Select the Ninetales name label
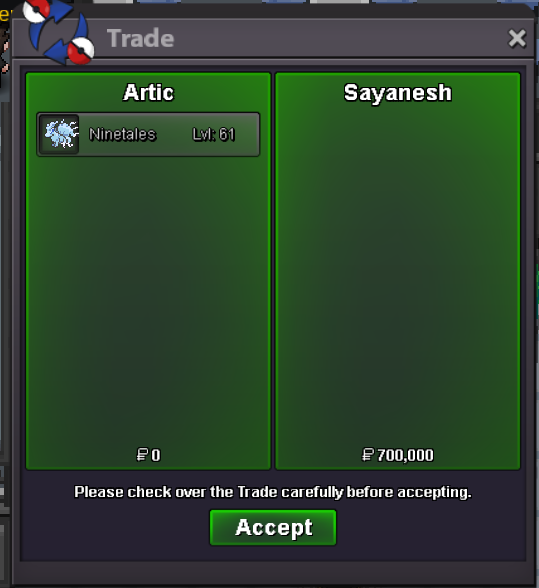The height and width of the screenshot is (588, 539). [122, 134]
